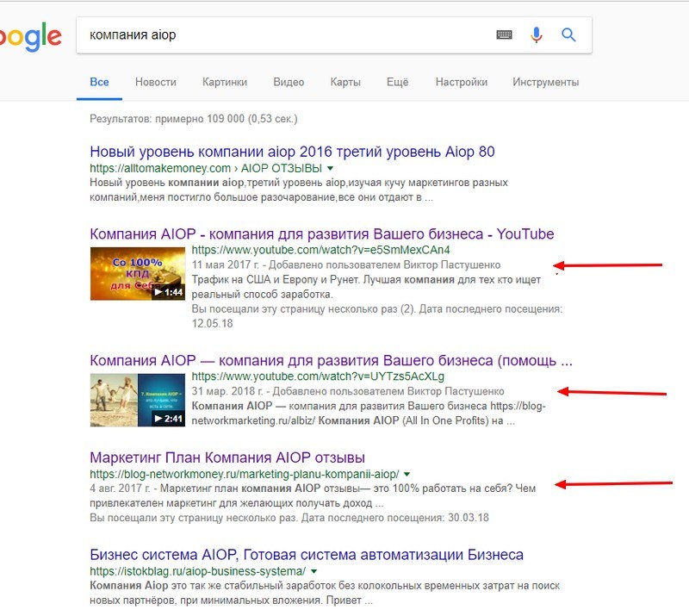This screenshot has height=616, width=689.
Task: Start voice search with microphone icon
Action: tap(536, 34)
